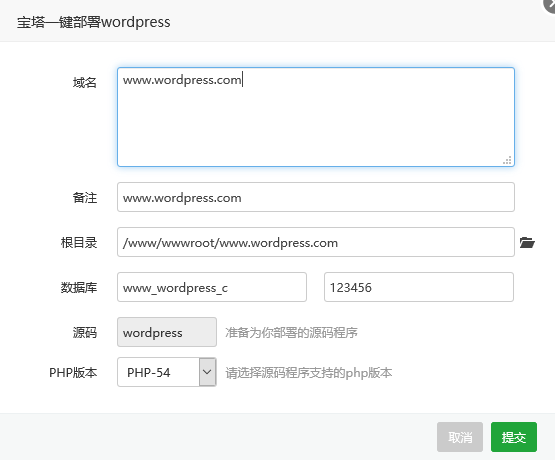Viewport: 555px width, 460px height.
Task: Click the textarea resize grip handle
Action: tap(507, 160)
